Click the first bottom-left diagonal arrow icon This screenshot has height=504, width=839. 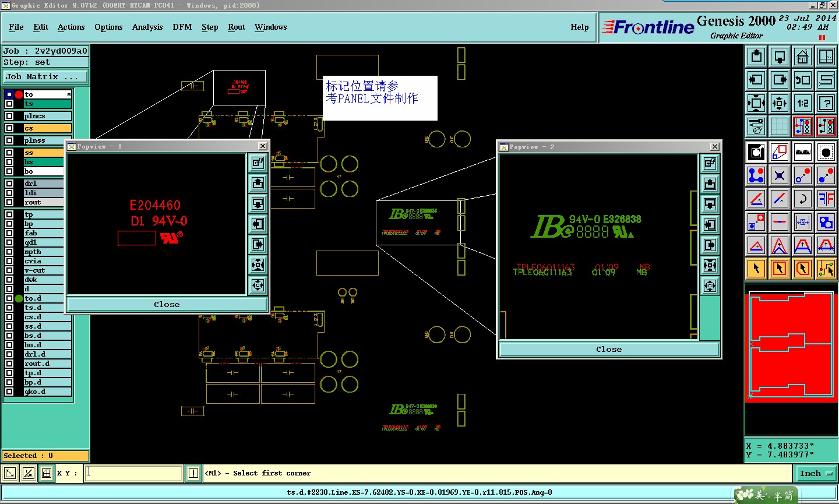coord(10,473)
